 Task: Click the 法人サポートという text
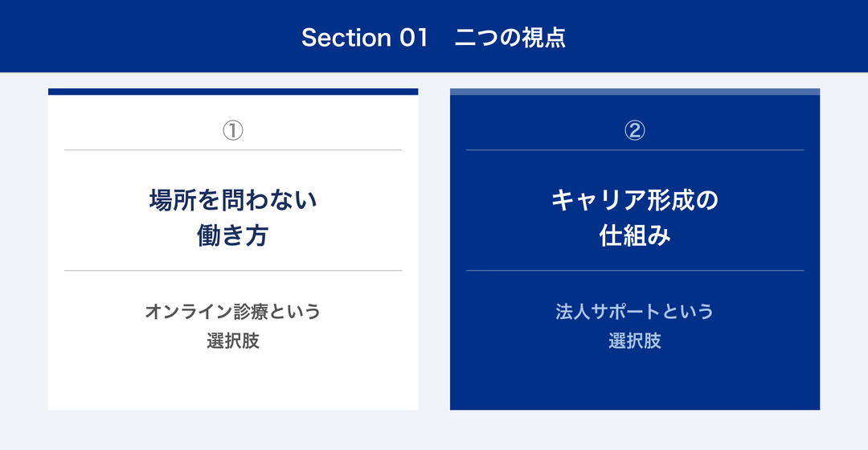[635, 311]
